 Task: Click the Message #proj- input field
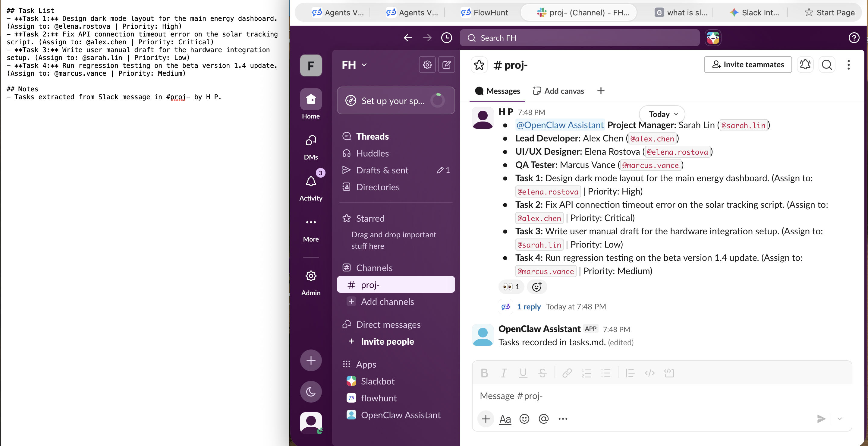(x=662, y=396)
